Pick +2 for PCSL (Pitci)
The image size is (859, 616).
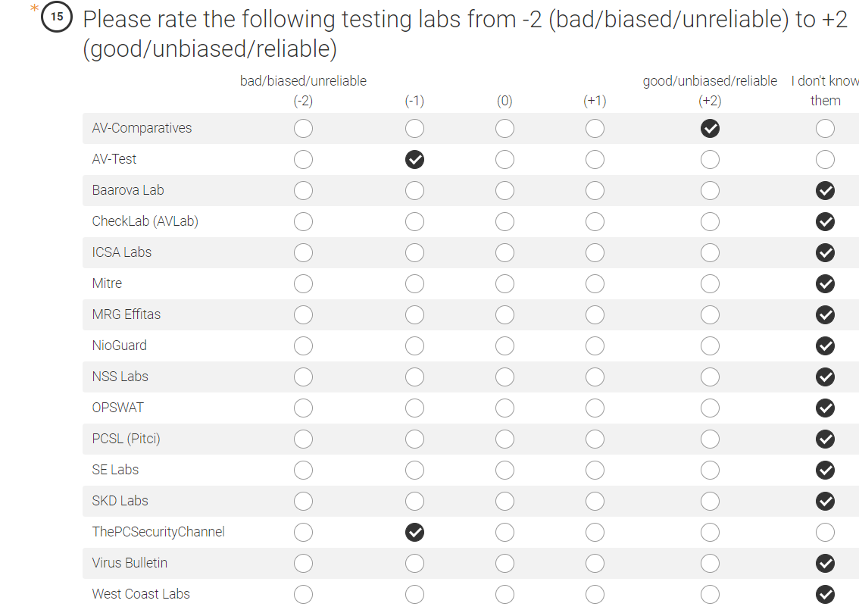(x=710, y=439)
